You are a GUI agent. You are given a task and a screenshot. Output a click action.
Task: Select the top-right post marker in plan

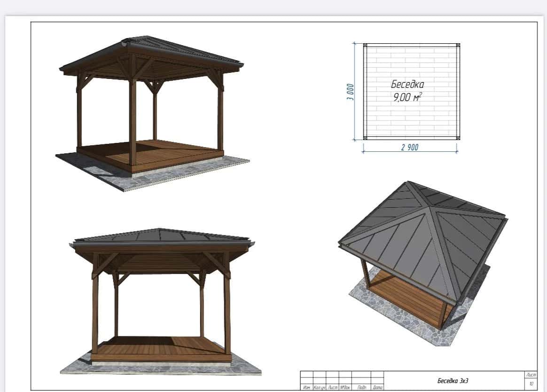tap(457, 46)
